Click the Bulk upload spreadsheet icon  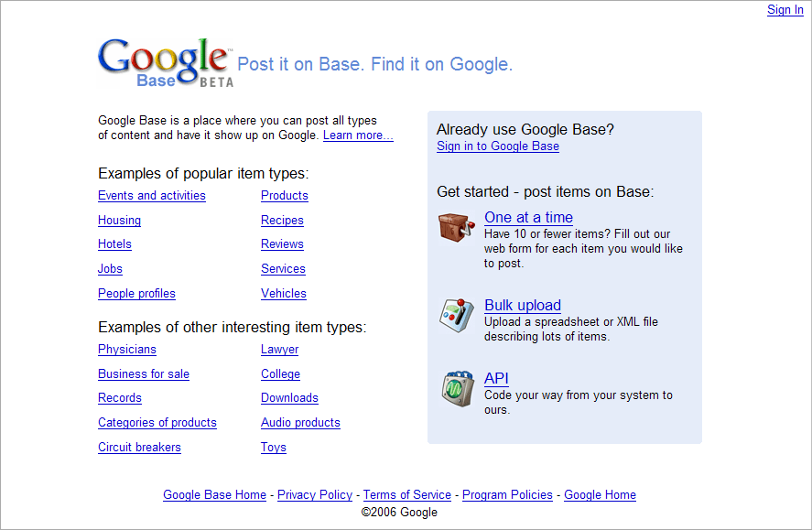(456, 315)
